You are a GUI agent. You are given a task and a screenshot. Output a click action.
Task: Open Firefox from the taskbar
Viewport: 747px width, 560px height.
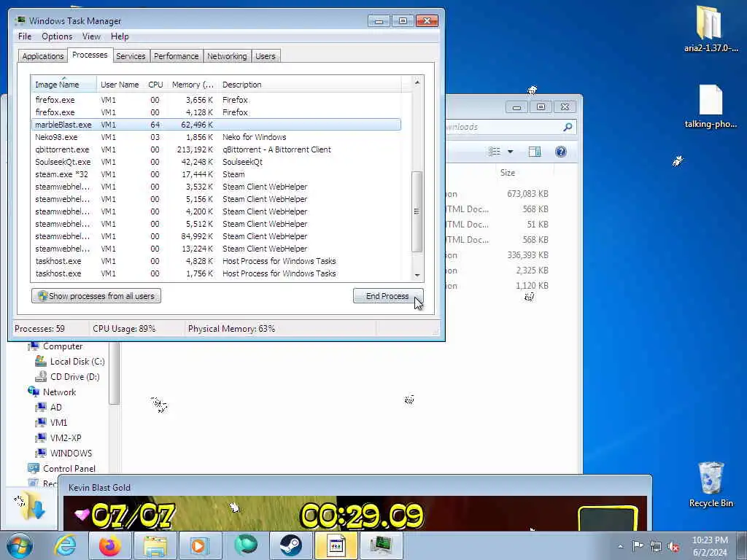109,545
